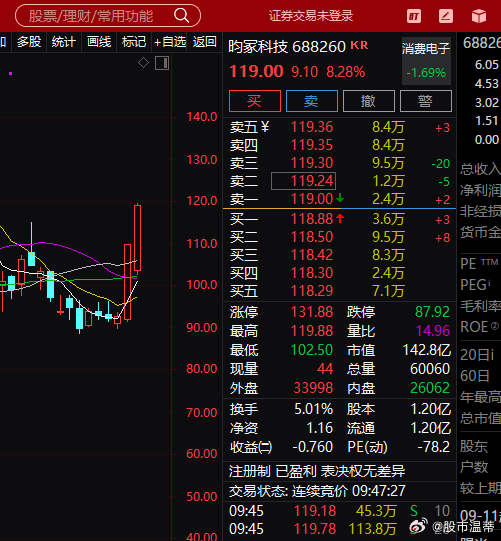Click the 外盘 value 33998

click(x=313, y=388)
